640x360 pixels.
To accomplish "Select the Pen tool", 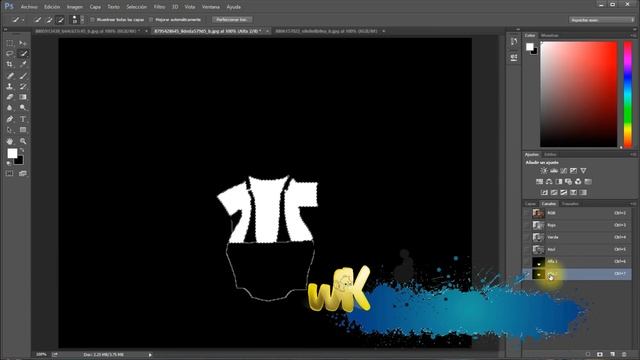I will [10, 119].
